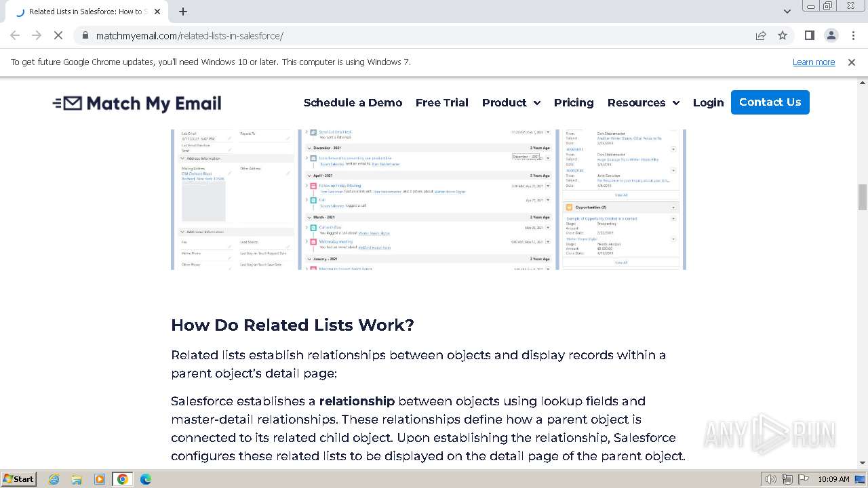
Task: Open the volume control in system tray
Action: [x=770, y=479]
